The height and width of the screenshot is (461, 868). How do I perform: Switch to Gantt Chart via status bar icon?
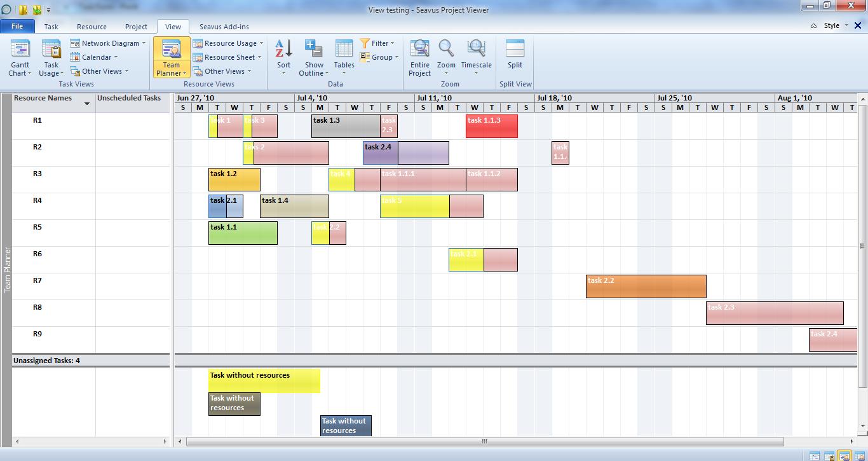coord(815,456)
